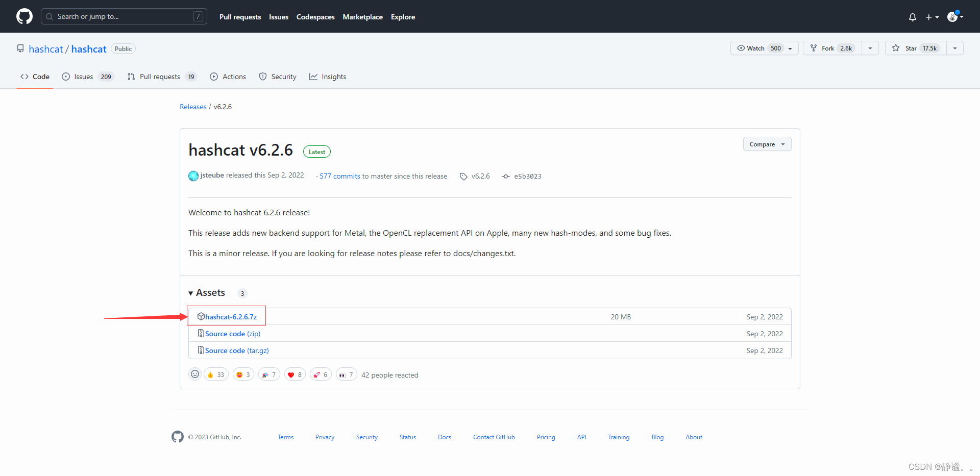Open Docs in footer
This screenshot has width=980, height=476.
point(445,437)
